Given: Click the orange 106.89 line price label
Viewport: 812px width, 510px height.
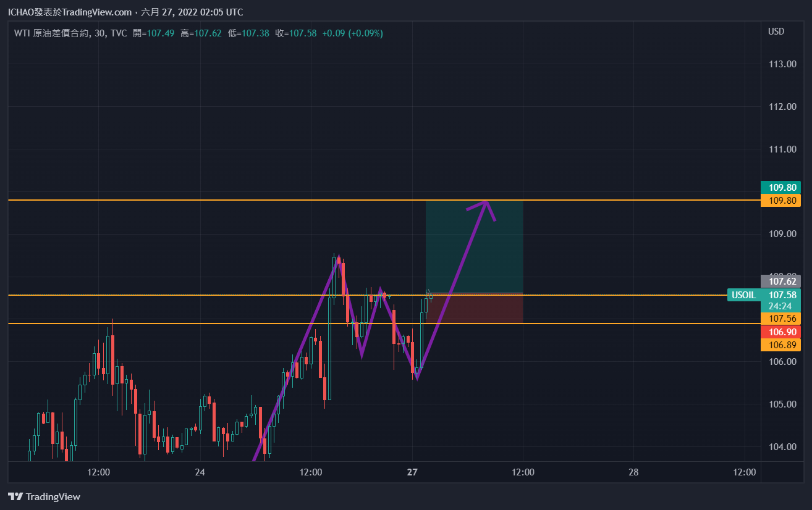Looking at the screenshot, I should click(780, 345).
